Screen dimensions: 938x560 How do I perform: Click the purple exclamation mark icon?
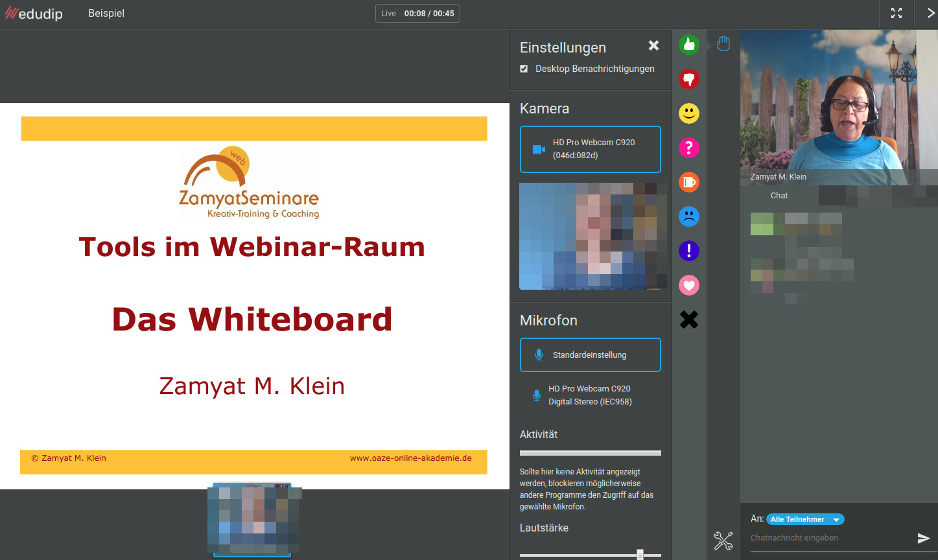tap(688, 251)
